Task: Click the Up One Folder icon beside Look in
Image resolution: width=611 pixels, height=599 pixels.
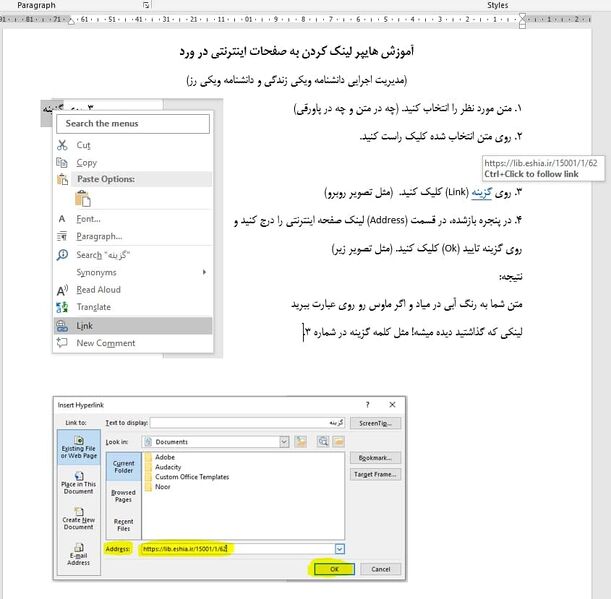Action: pyautogui.click(x=300, y=442)
